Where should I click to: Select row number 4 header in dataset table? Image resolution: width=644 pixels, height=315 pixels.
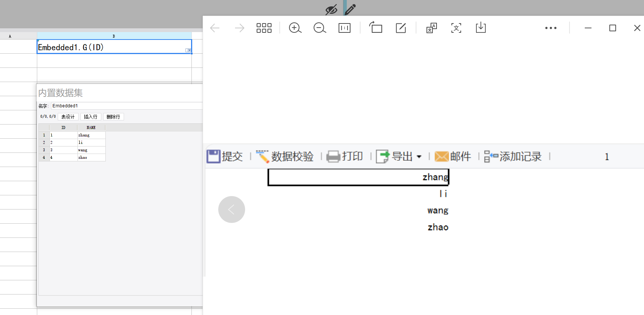click(x=44, y=157)
